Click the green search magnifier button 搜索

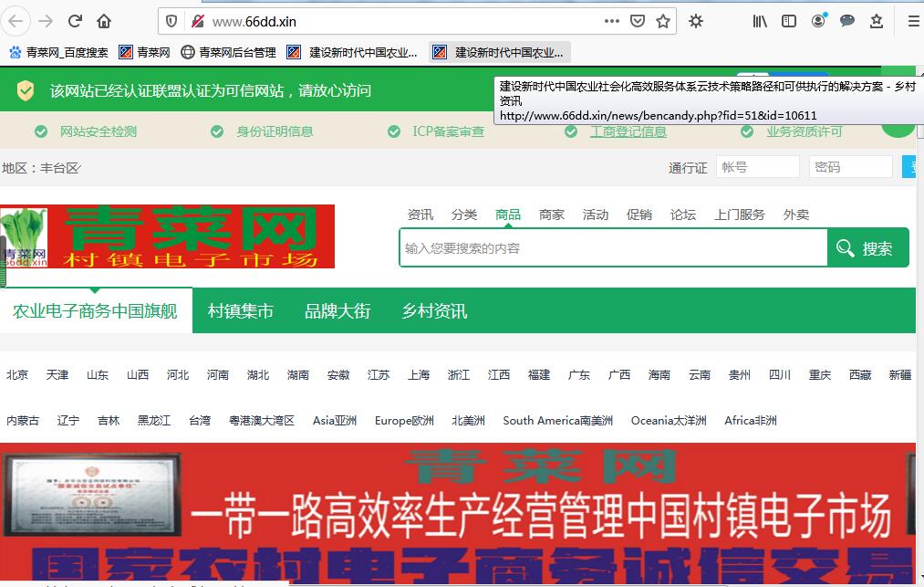coord(867,248)
